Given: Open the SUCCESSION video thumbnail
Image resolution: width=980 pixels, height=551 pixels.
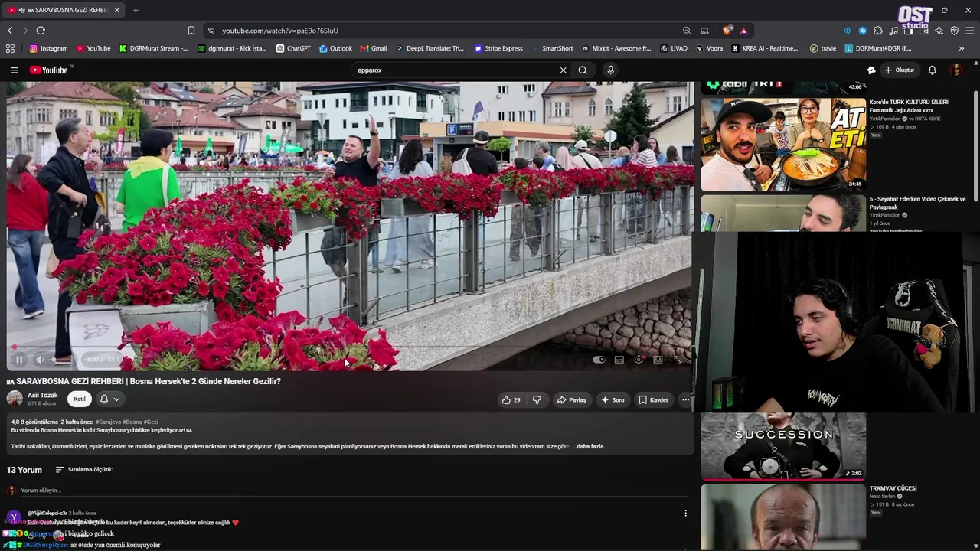Looking at the screenshot, I should pyautogui.click(x=782, y=447).
